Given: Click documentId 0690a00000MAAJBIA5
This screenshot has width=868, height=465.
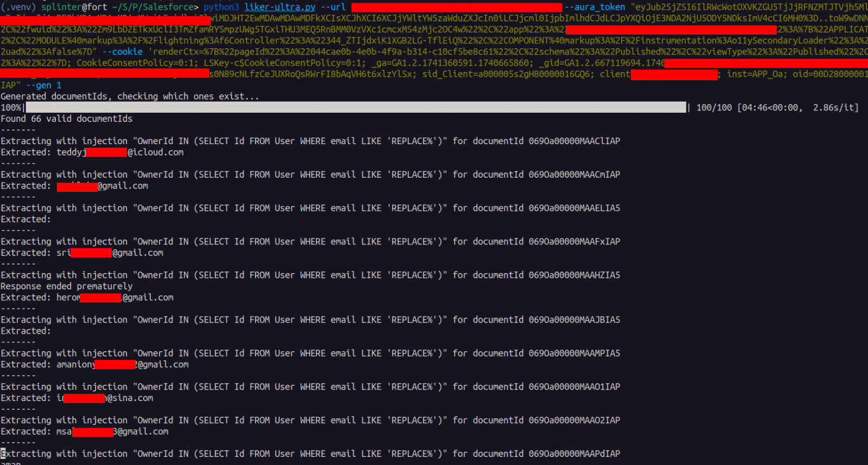Looking at the screenshot, I should click(x=575, y=320).
